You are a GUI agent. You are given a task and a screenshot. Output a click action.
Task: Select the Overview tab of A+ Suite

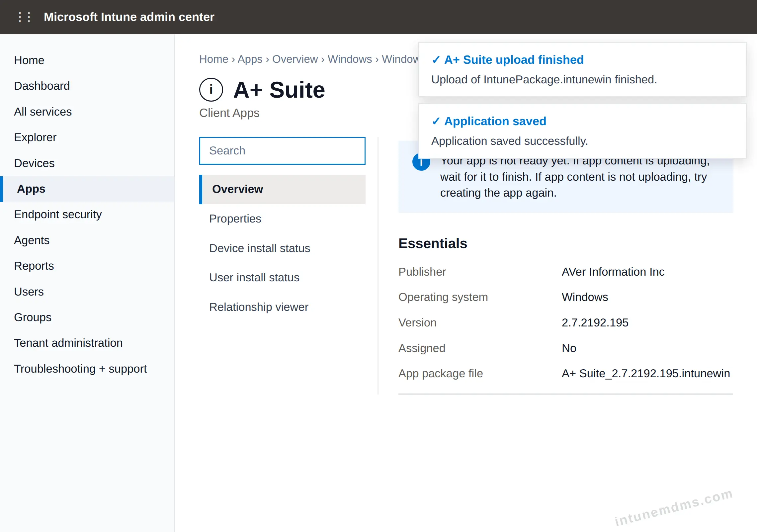(x=282, y=189)
